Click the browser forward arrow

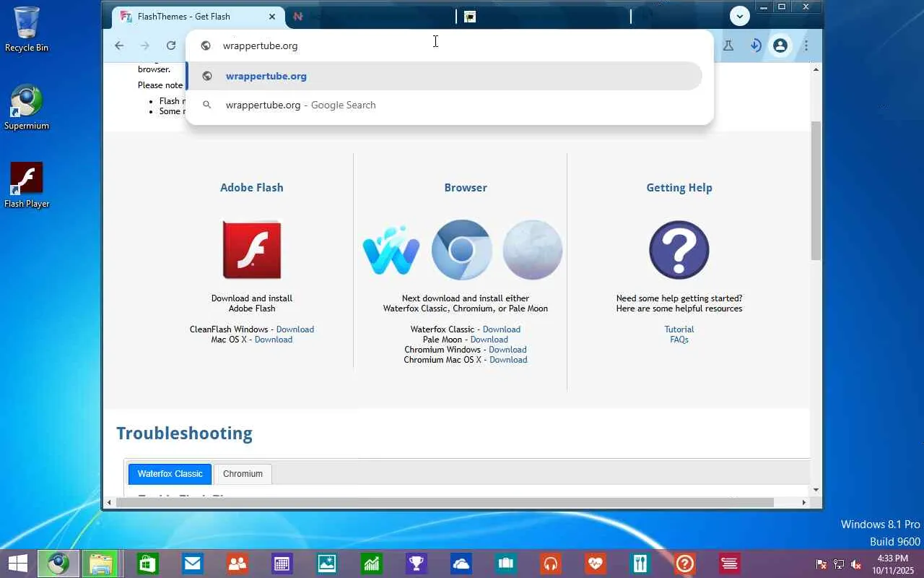145,46
